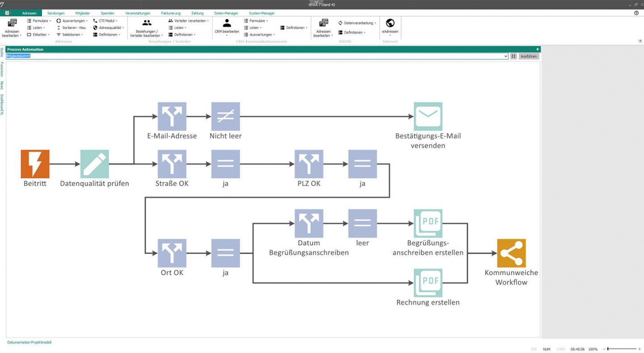Click the equals node after Straße OK
644x353 pixels.
[225, 164]
